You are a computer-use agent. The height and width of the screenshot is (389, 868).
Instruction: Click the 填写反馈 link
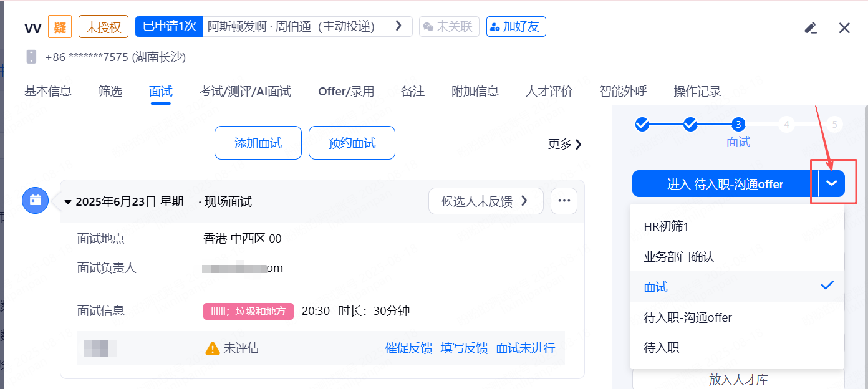pyautogui.click(x=464, y=348)
